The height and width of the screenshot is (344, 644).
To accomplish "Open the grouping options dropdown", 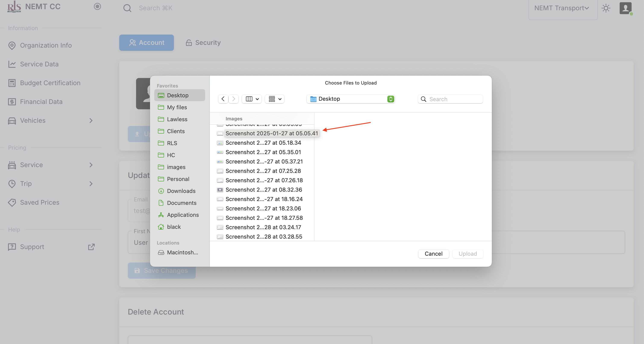I will tap(275, 99).
